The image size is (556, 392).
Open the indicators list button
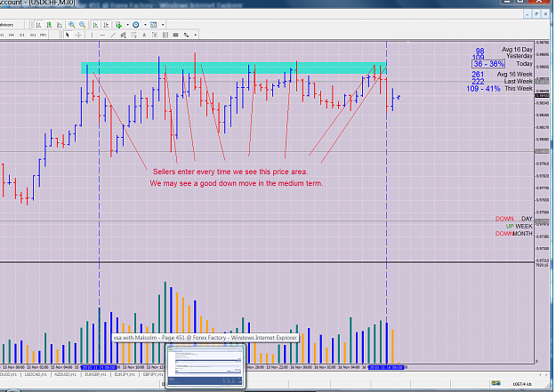[x=119, y=25]
